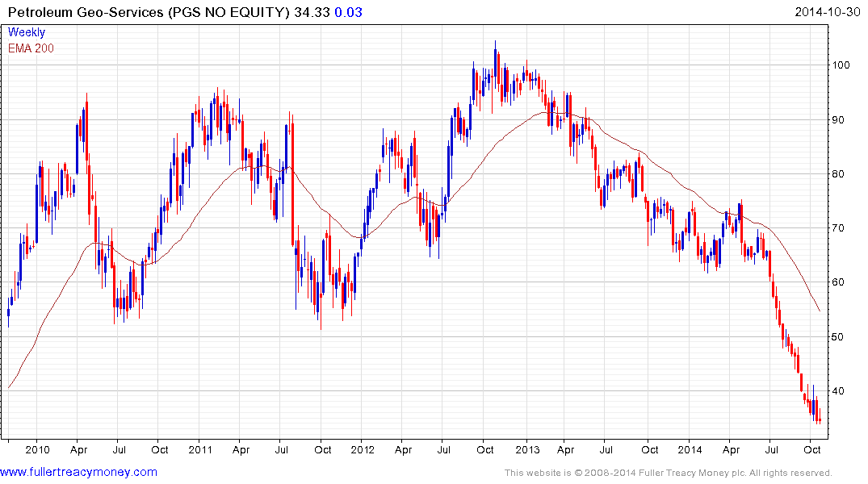The image size is (868, 484).
Task: Click the 2010 year axis label
Action: click(x=37, y=449)
